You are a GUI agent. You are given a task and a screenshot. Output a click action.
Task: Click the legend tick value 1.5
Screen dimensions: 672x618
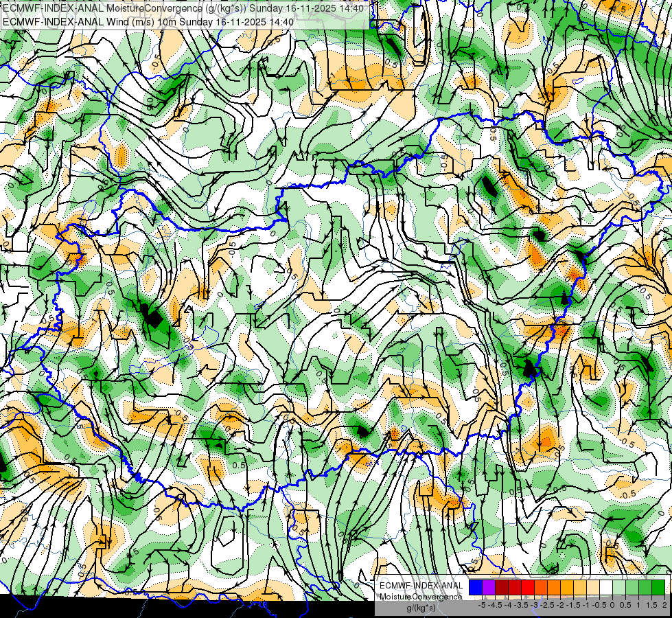(x=651, y=605)
